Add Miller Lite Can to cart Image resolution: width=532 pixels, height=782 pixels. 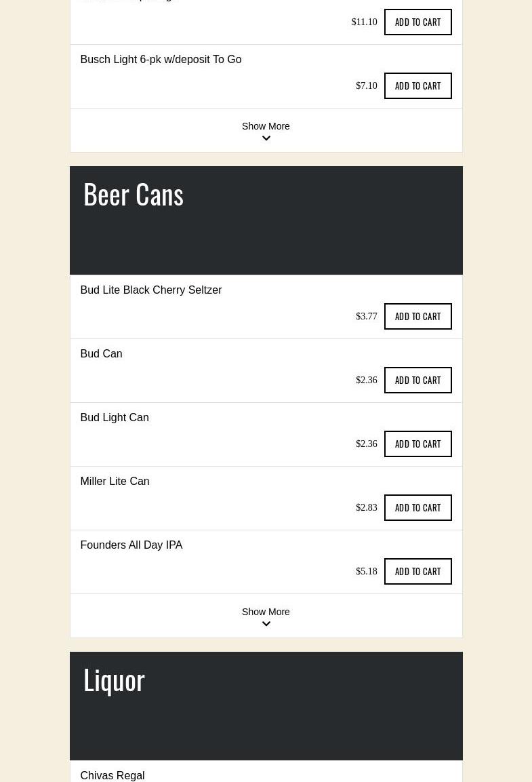tap(418, 508)
